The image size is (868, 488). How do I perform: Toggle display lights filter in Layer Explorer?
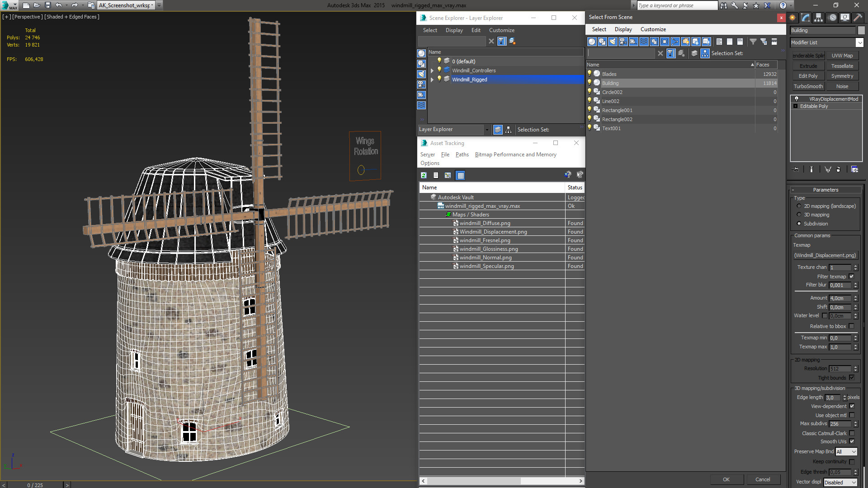point(421,74)
